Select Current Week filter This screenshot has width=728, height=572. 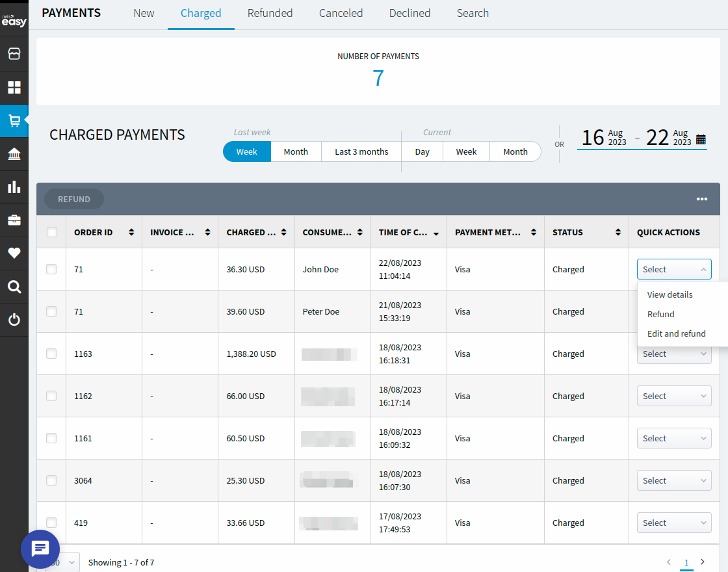pos(466,152)
